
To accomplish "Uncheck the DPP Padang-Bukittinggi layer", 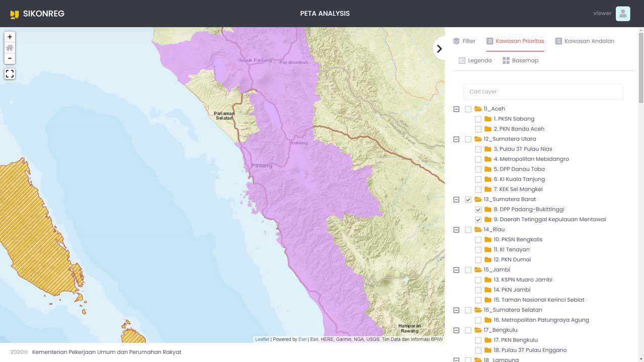I will (478, 210).
